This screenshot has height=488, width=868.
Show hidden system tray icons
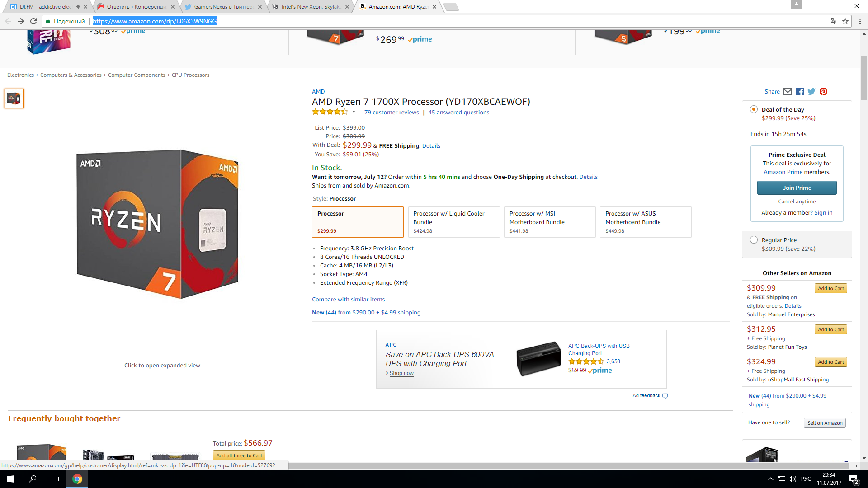(x=770, y=479)
